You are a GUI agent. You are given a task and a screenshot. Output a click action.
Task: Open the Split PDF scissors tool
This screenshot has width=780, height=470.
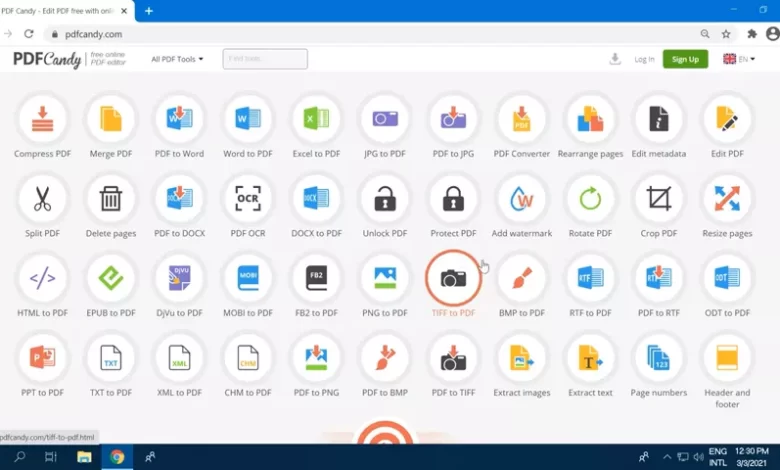pyautogui.click(x=42, y=199)
